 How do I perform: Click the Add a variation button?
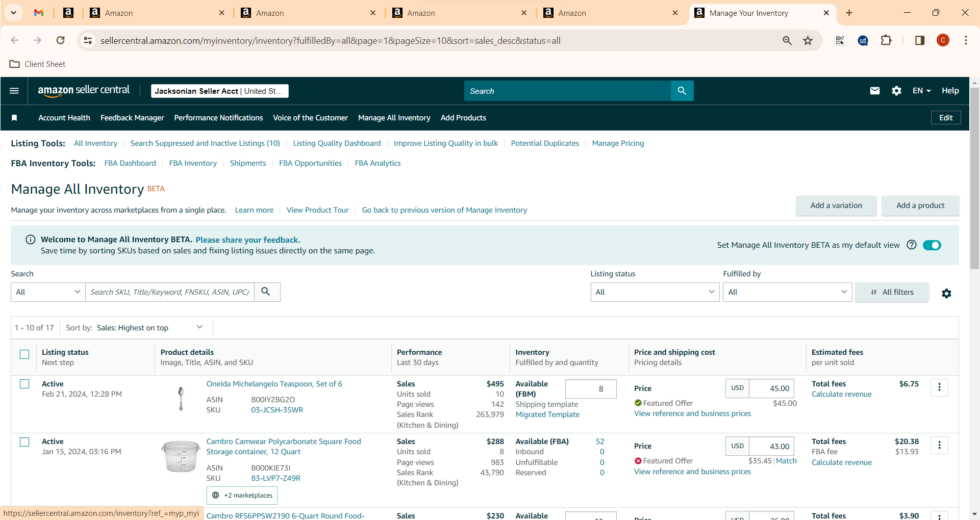pos(836,205)
